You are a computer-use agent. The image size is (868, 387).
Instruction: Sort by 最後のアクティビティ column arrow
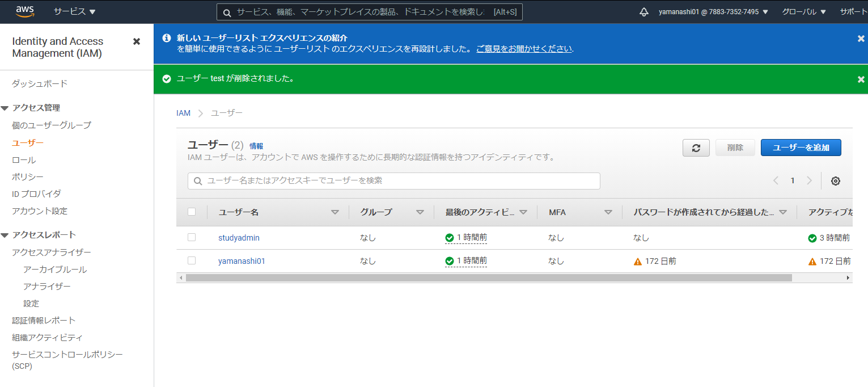[x=523, y=212]
